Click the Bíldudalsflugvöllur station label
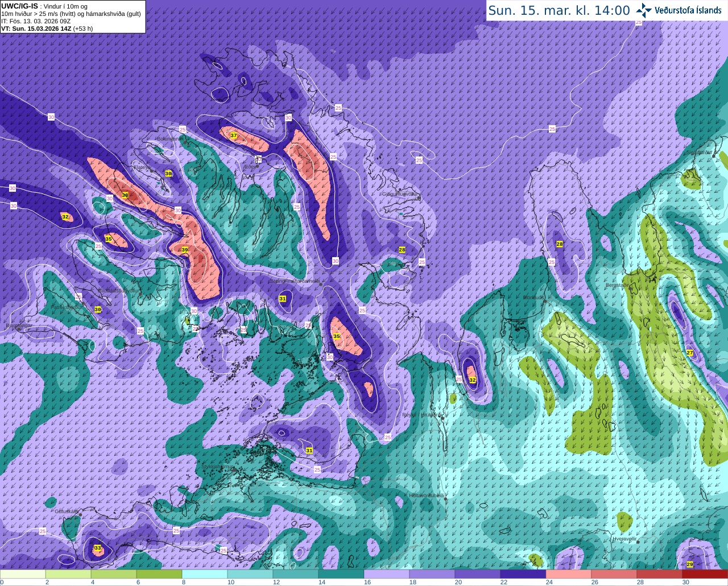The width and height of the screenshot is (728, 586). point(119,290)
